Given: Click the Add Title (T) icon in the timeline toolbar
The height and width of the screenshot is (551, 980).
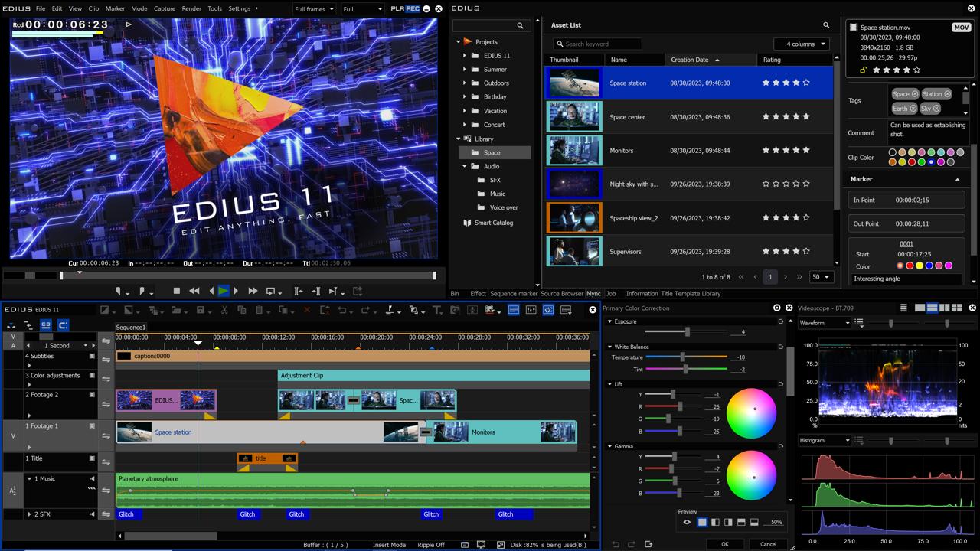Looking at the screenshot, I should (436, 310).
